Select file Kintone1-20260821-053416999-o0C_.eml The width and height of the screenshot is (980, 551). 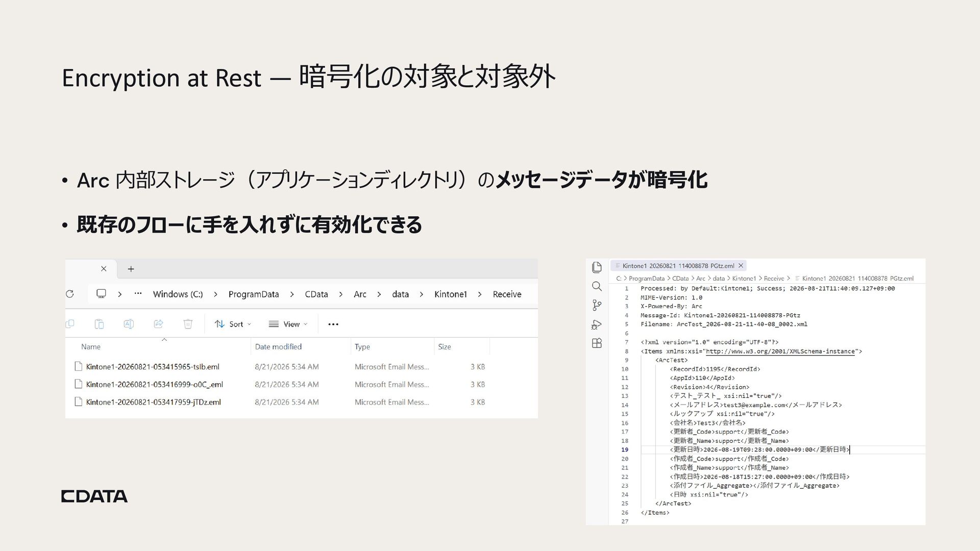point(154,385)
